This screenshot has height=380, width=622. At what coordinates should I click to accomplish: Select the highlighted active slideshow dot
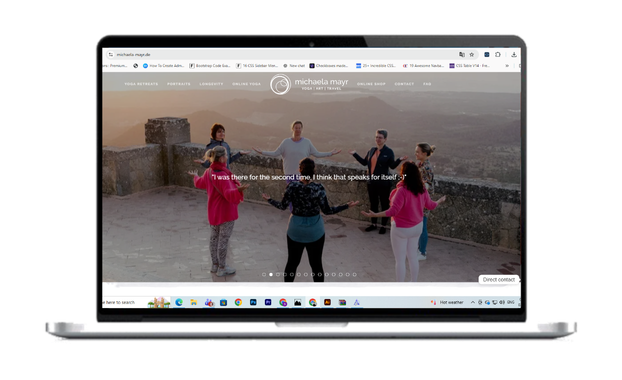coord(271,274)
